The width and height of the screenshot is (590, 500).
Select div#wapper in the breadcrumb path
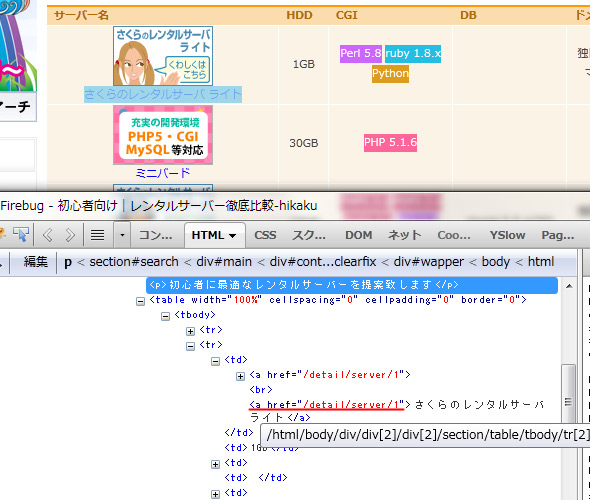429,262
